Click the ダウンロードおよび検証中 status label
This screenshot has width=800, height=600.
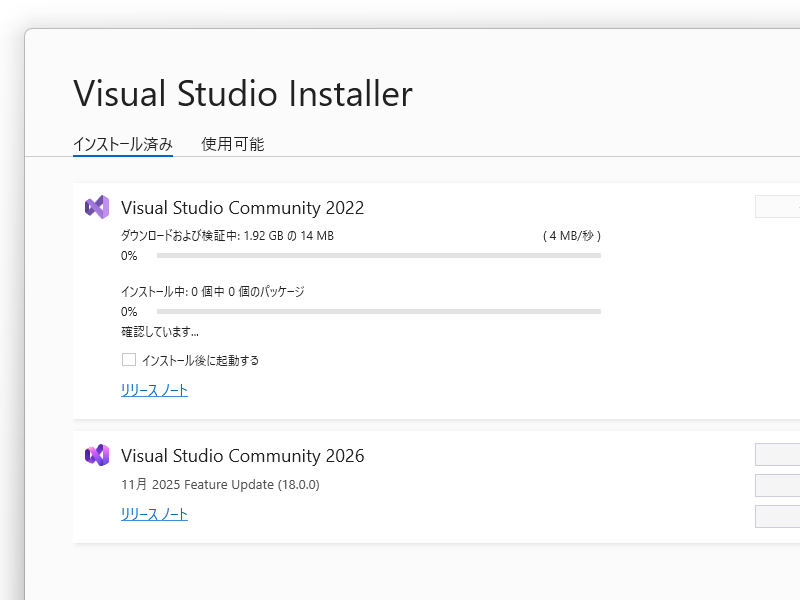click(x=226, y=235)
